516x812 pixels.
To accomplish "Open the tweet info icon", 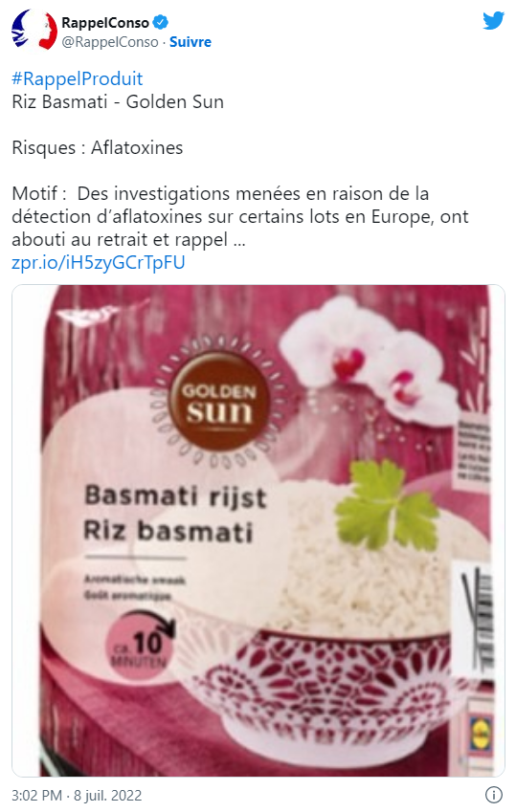I will pyautogui.click(x=493, y=795).
